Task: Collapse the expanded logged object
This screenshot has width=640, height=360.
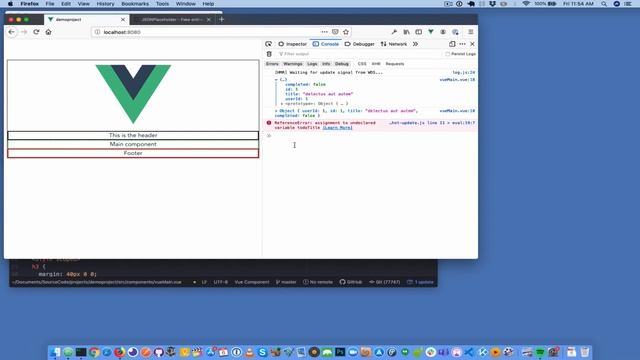Action: point(276,80)
